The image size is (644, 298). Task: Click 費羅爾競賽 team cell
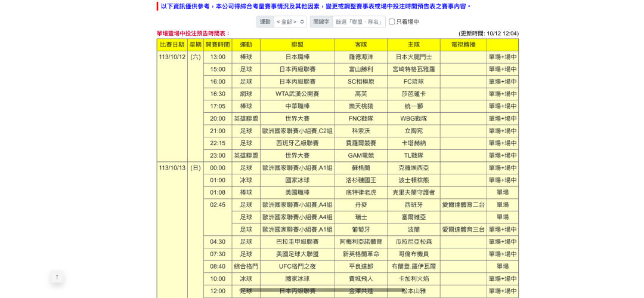point(361,143)
